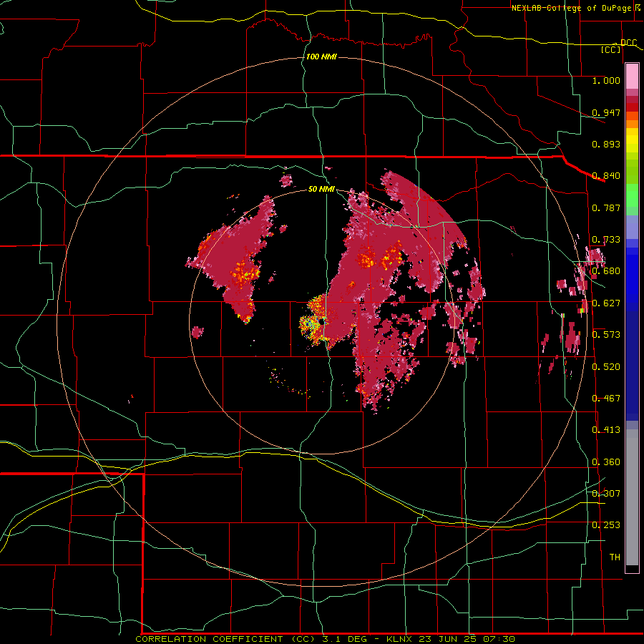Select the 0.893 scale value

[606, 144]
